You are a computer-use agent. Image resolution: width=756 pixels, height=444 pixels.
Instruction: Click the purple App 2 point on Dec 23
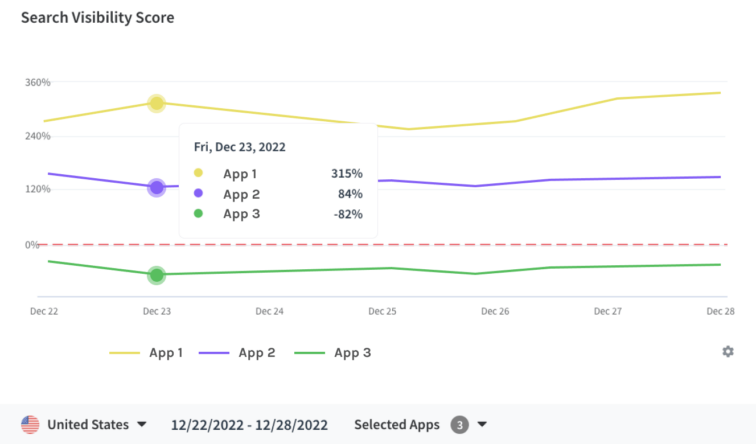click(x=157, y=187)
